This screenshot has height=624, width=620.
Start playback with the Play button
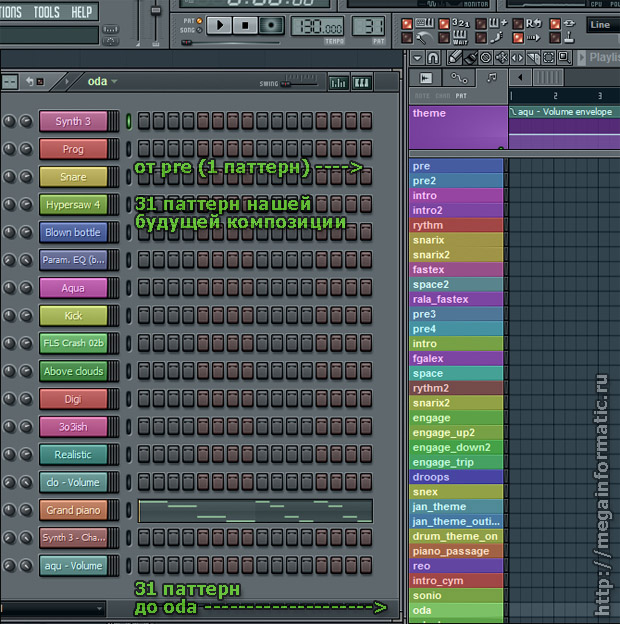(219, 25)
